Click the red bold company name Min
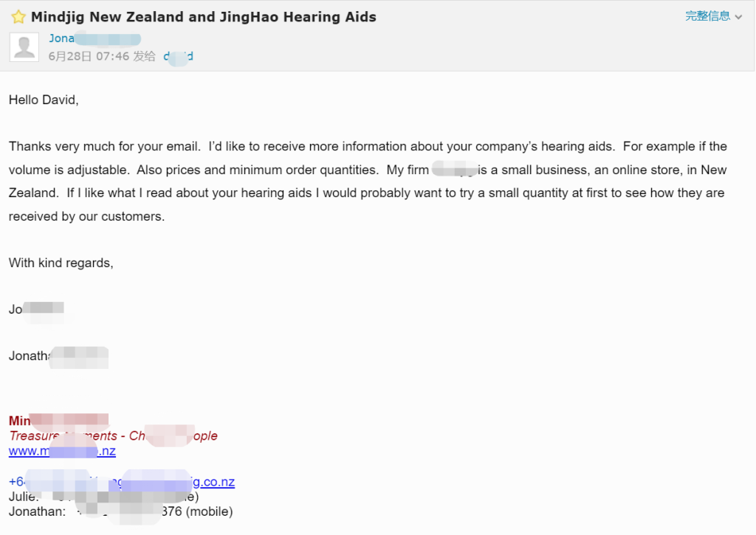Viewport: 756px width, 535px height. 58,421
